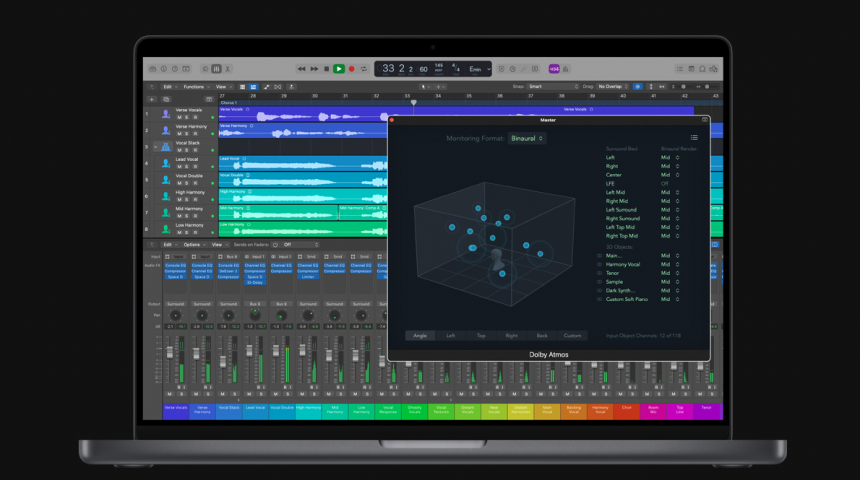The image size is (860, 480).
Task: Select the Angle view tab in Dolby Atmos
Action: 420,336
